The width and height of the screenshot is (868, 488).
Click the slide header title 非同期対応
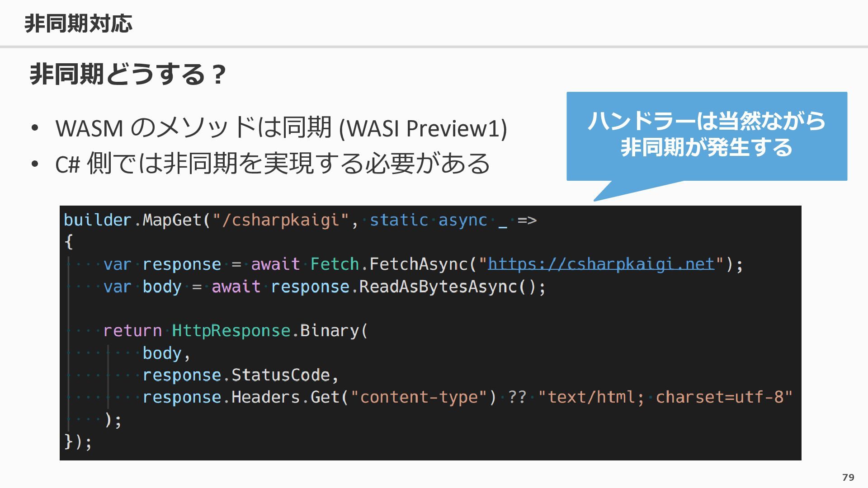point(78,23)
